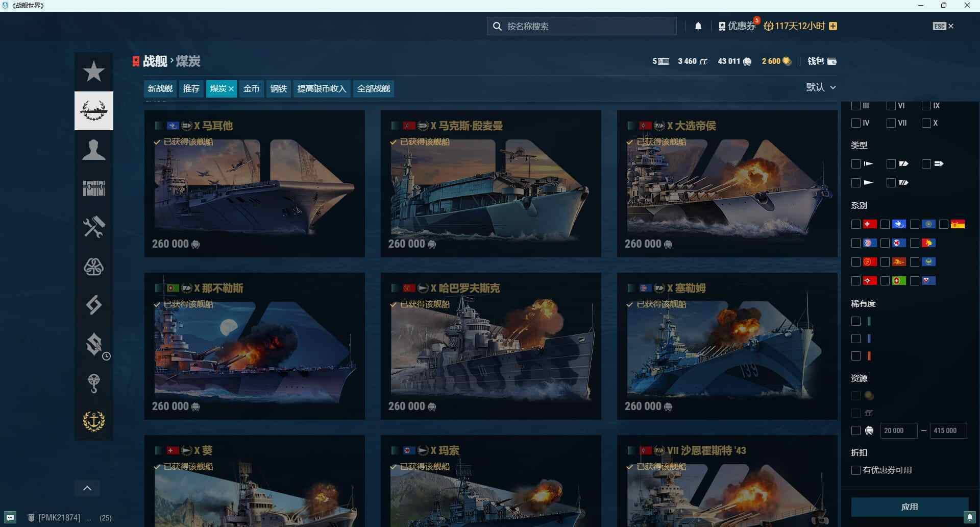Open the wallet 钱包 icon
980x527 pixels.
point(822,61)
